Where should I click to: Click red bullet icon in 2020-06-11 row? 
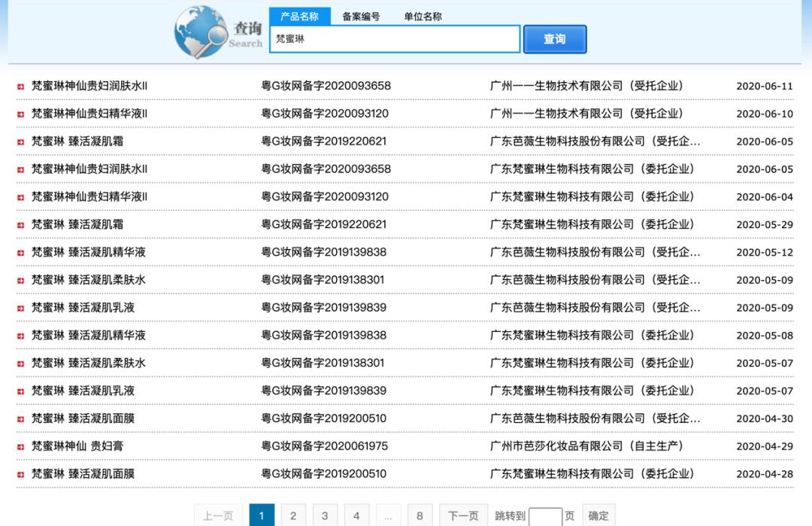[20, 87]
